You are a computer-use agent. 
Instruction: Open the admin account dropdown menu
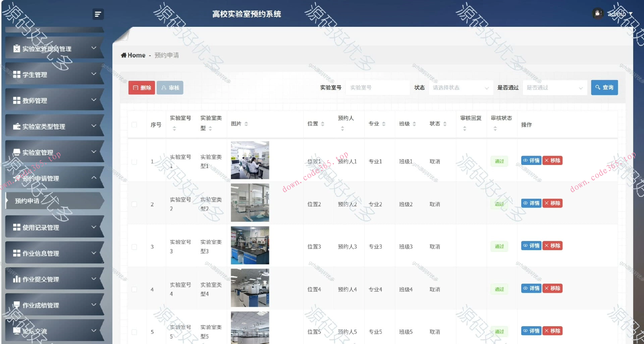(618, 14)
